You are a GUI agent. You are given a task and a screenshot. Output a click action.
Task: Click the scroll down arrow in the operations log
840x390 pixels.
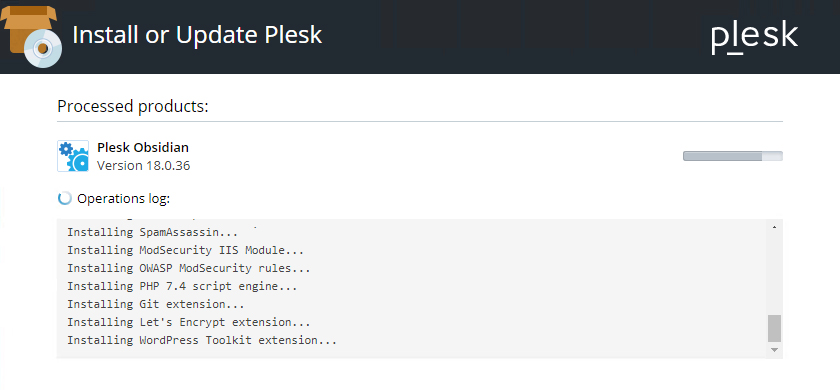coord(774,350)
